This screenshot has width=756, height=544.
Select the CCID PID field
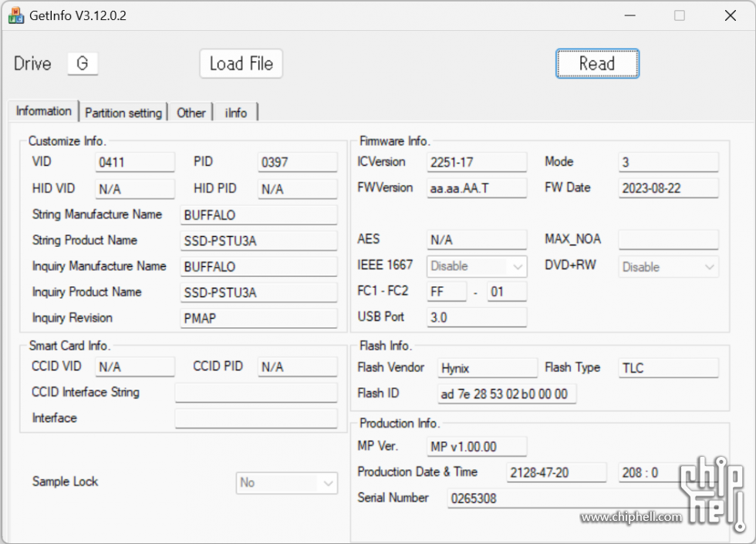coord(298,367)
